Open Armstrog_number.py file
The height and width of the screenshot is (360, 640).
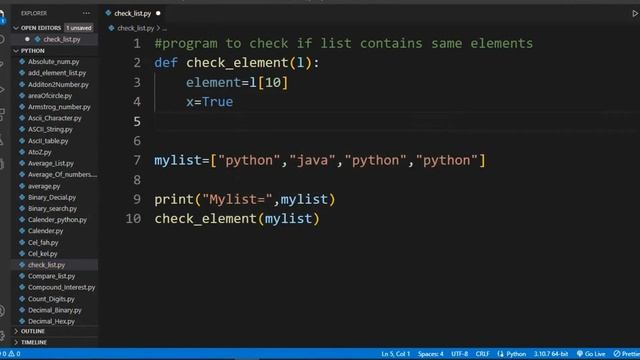coord(59,107)
